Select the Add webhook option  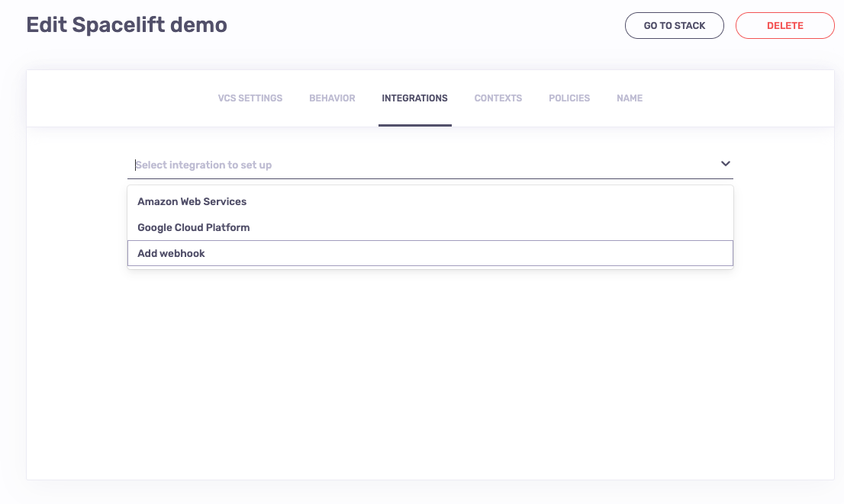tap(172, 253)
